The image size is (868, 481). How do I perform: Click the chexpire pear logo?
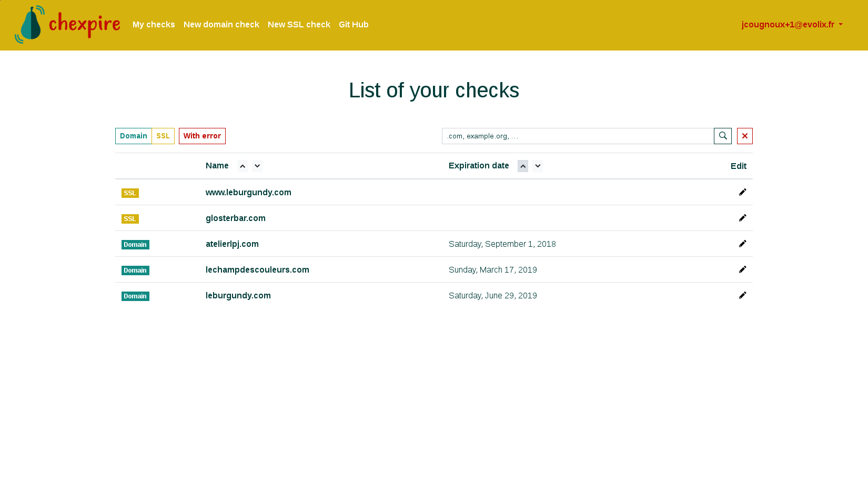point(30,24)
